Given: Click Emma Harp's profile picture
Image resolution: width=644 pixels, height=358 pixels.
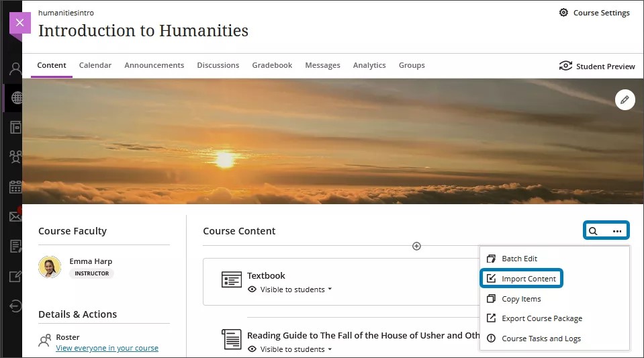Looking at the screenshot, I should pyautogui.click(x=50, y=267).
